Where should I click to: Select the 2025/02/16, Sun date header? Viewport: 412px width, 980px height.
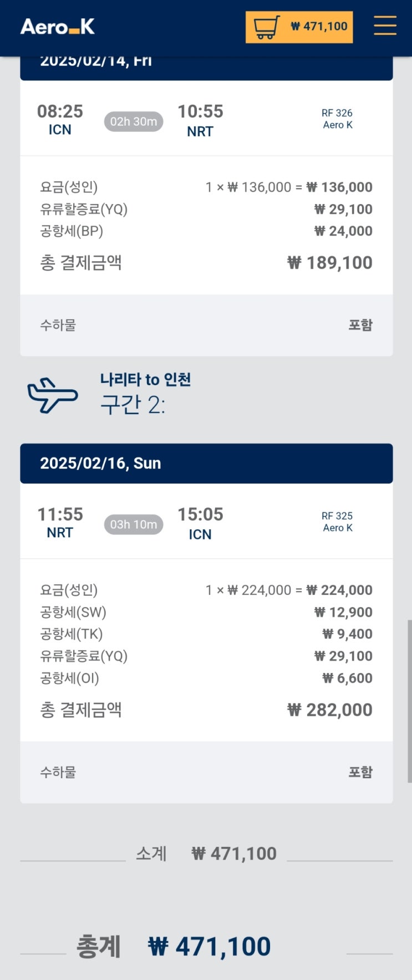tap(100, 463)
